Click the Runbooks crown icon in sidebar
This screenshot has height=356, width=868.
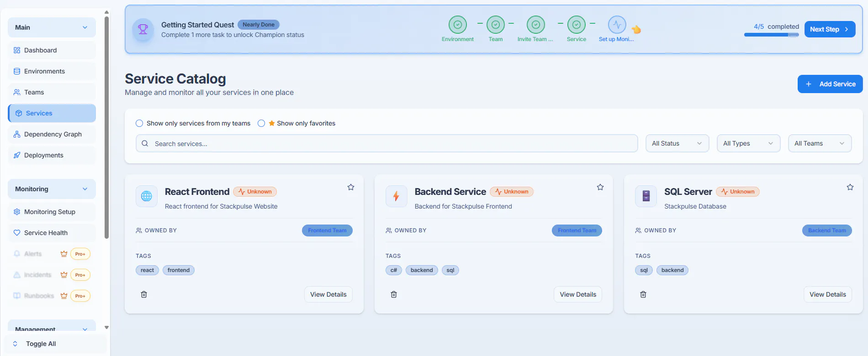pos(64,296)
